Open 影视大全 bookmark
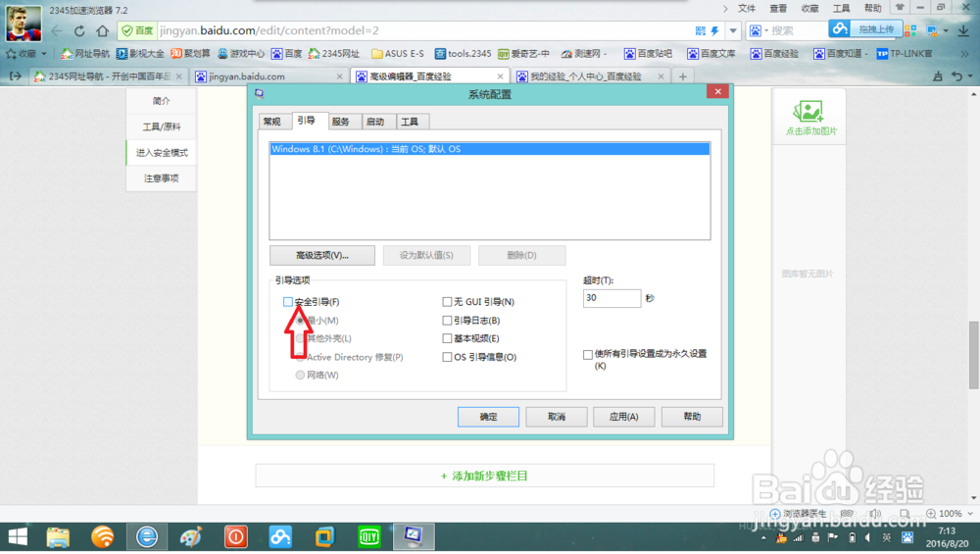 (x=140, y=54)
